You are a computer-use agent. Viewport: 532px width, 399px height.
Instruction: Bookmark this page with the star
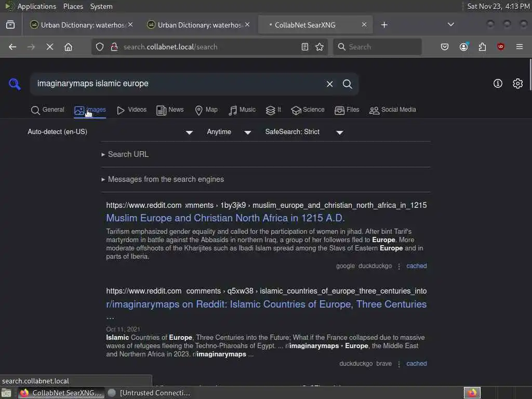(x=320, y=47)
